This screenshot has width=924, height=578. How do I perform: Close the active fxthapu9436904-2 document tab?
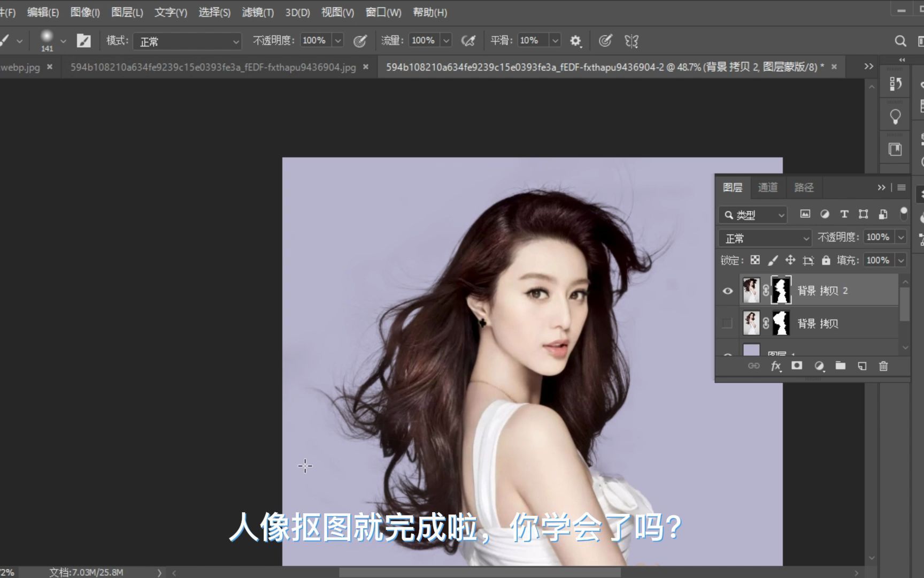pos(834,67)
